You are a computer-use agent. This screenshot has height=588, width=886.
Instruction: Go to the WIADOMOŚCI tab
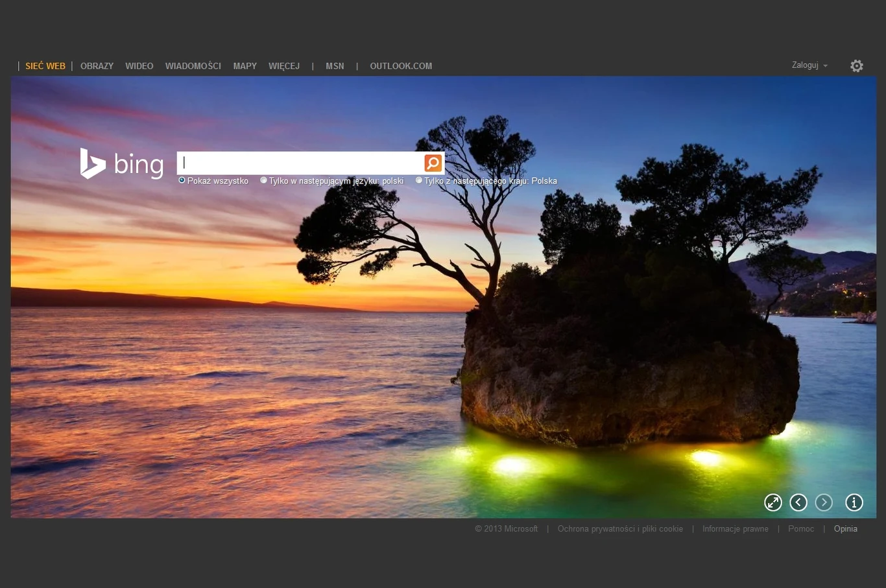[193, 66]
